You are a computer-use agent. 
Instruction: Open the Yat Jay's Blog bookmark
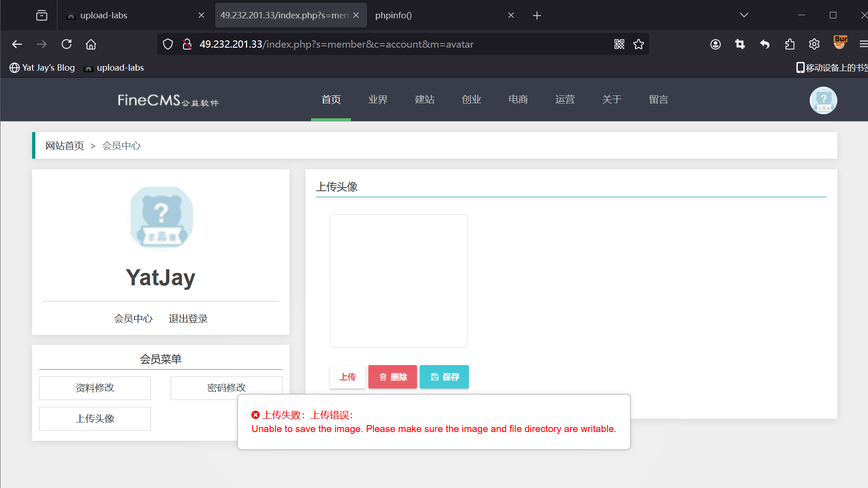coord(42,67)
